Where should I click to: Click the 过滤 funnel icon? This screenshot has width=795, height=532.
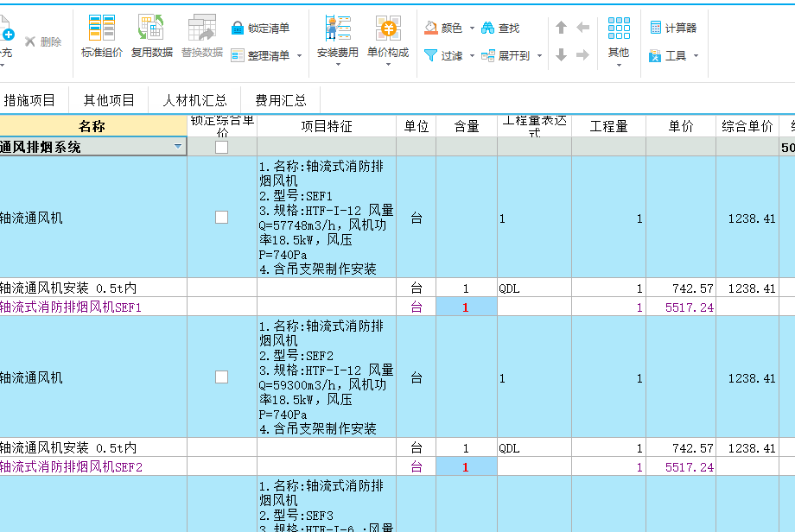tap(430, 55)
